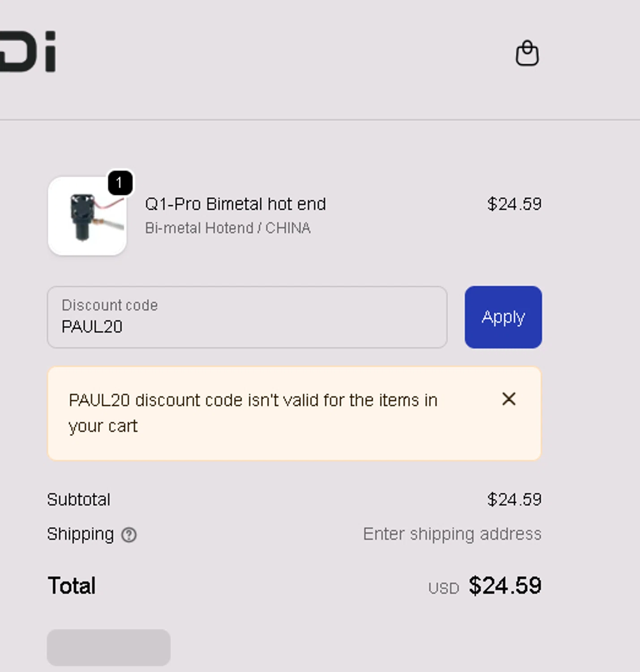Screen dimensions: 640x672
Task: Focus the Discount code input field
Action: click(x=247, y=317)
